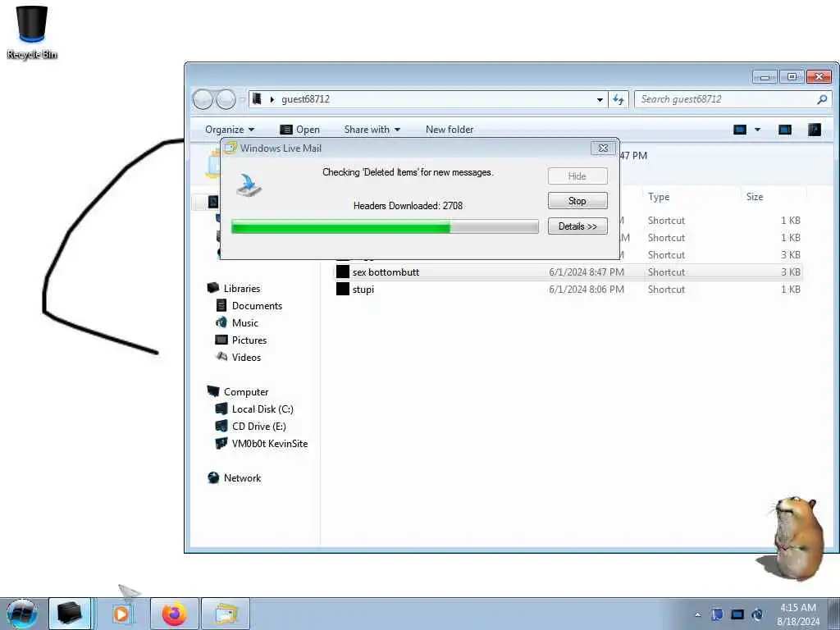The height and width of the screenshot is (630, 840).
Task: Click the change view icon
Action: (x=740, y=130)
